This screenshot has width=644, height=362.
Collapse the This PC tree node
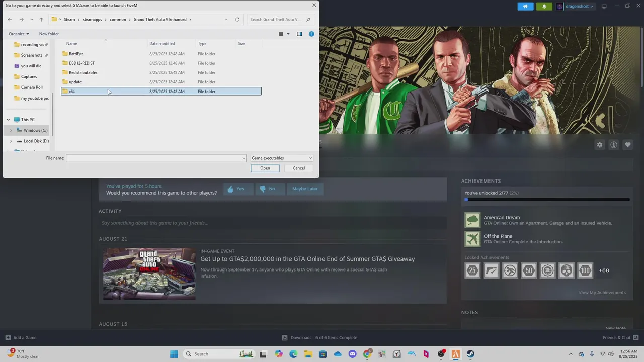8,120
